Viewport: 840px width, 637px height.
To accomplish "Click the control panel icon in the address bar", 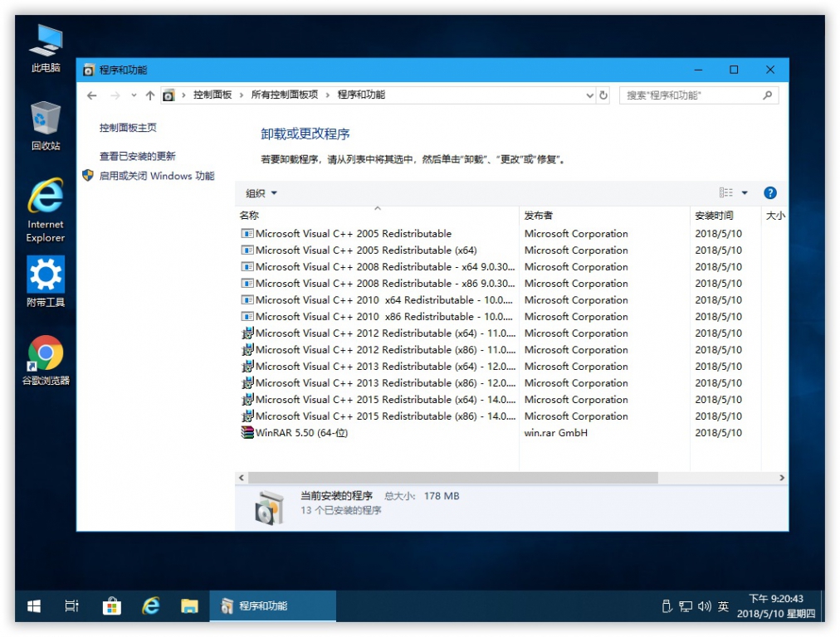I will 168,95.
